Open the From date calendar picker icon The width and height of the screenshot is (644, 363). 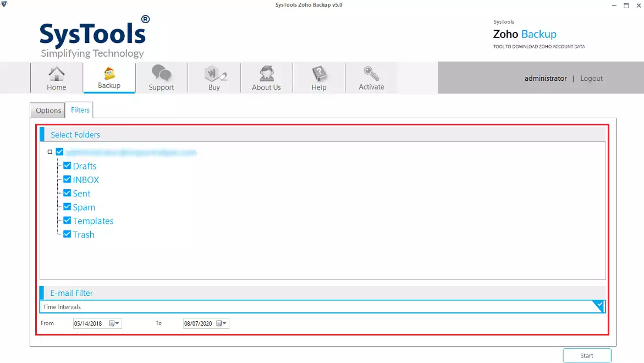coord(111,323)
